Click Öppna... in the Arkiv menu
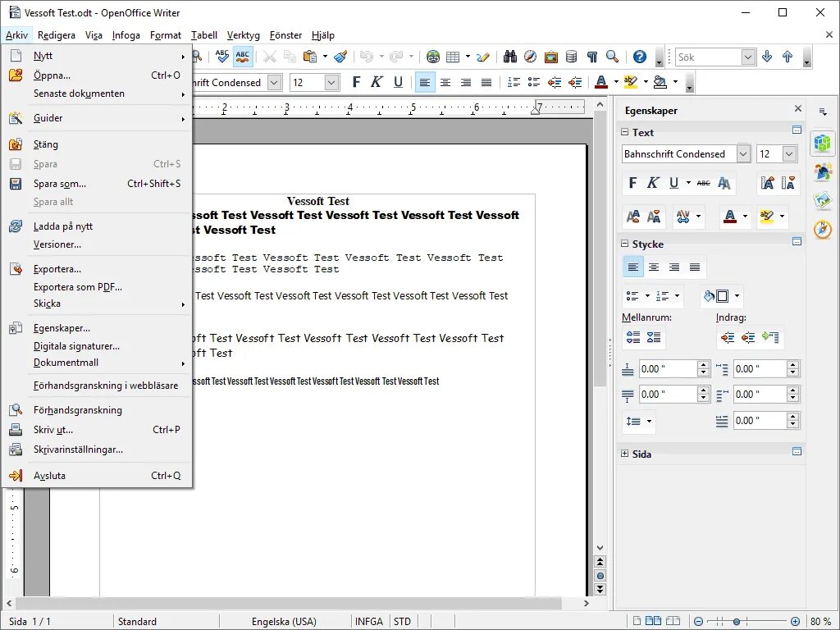840x630 pixels. 97,75
